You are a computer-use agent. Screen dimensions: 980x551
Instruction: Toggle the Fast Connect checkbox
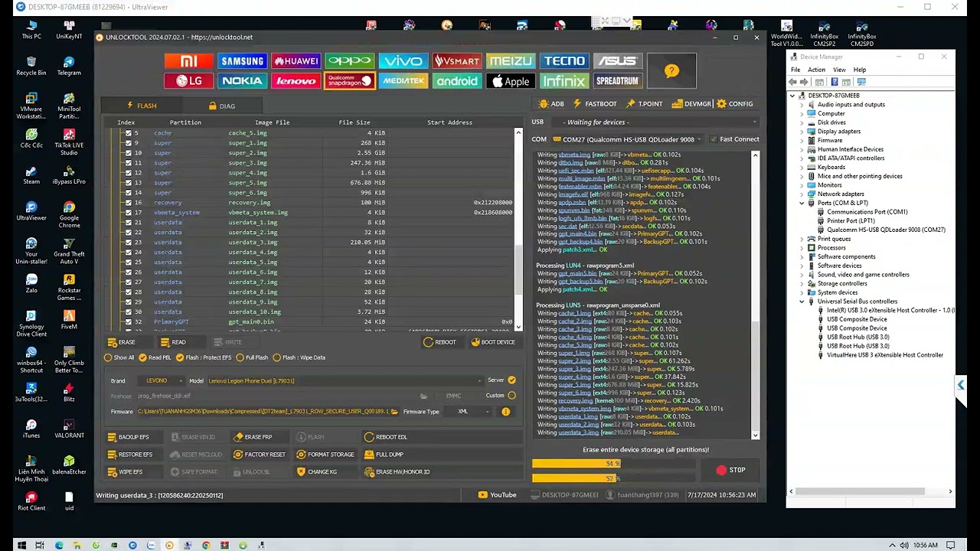coord(714,139)
